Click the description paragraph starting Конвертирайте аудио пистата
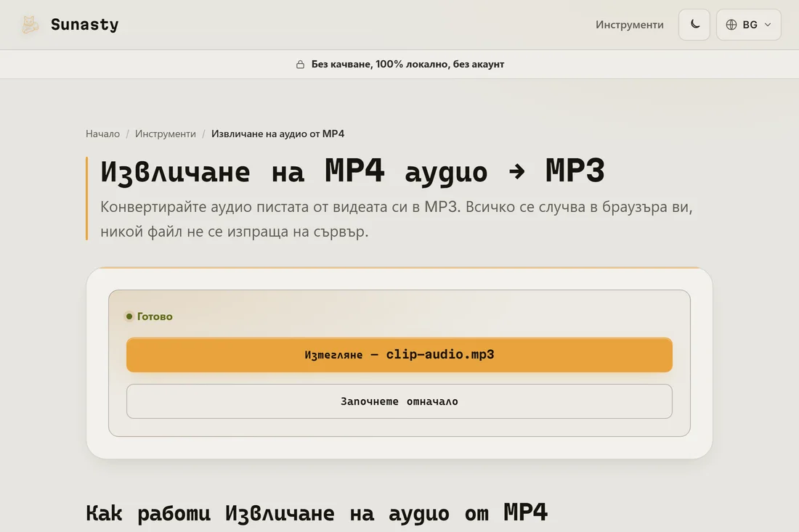This screenshot has height=532, width=799. tap(396, 219)
